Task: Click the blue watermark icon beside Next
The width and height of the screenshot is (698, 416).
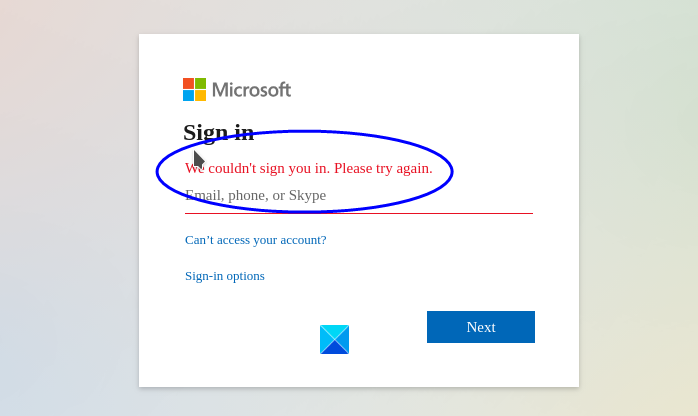Action: (x=334, y=339)
